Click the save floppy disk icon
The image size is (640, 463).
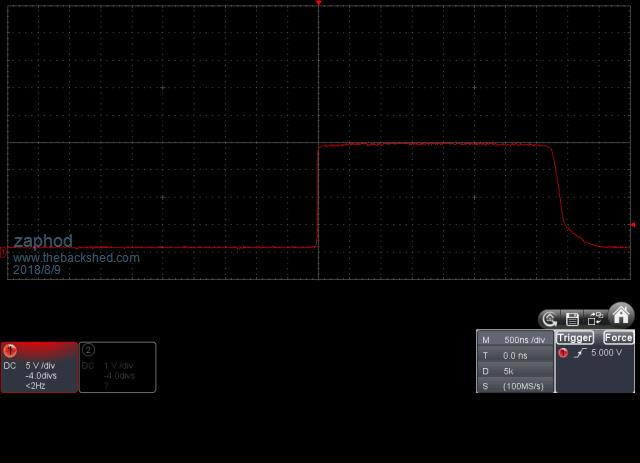tap(572, 319)
